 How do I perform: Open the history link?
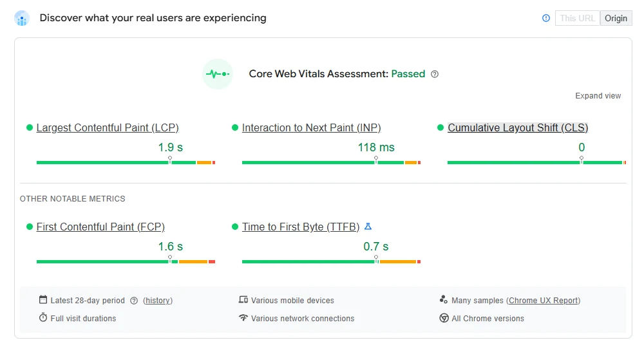pyautogui.click(x=158, y=301)
